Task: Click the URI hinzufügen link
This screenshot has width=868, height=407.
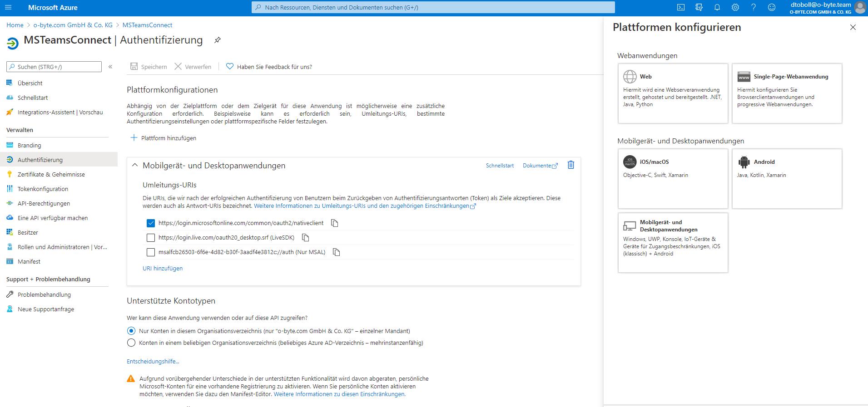Action: pyautogui.click(x=163, y=268)
